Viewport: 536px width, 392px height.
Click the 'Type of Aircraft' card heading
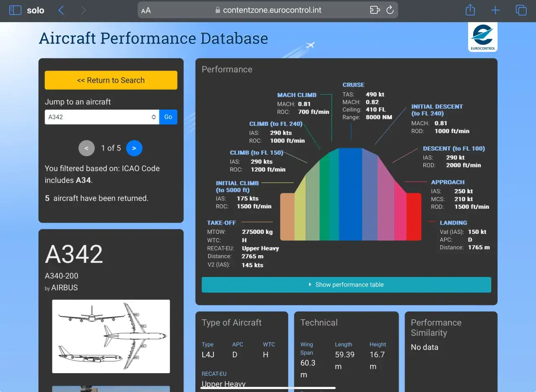click(232, 323)
